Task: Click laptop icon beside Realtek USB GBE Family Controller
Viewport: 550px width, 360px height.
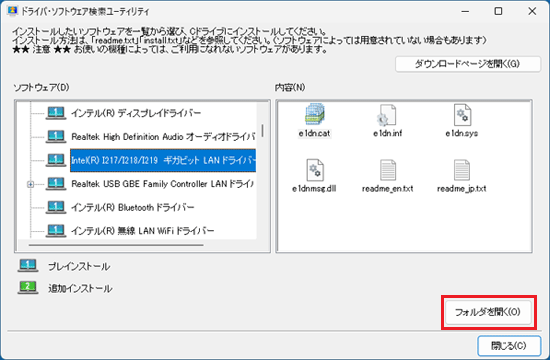Action: click(56, 184)
